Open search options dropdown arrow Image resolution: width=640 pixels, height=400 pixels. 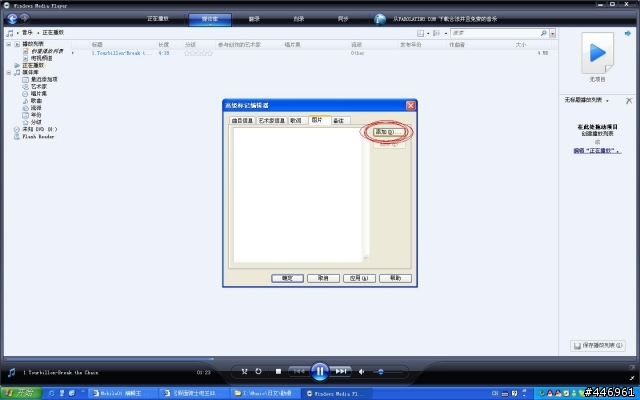(553, 33)
